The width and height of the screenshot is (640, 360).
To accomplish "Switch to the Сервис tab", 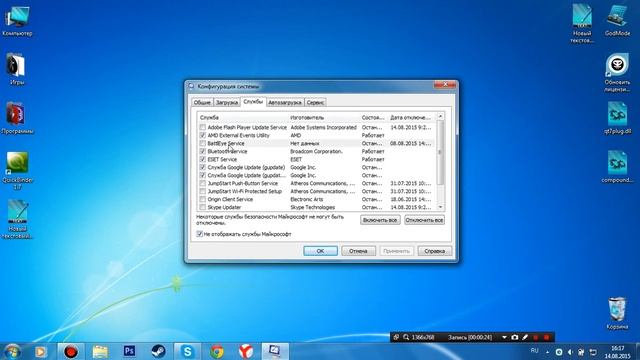I will (x=315, y=102).
